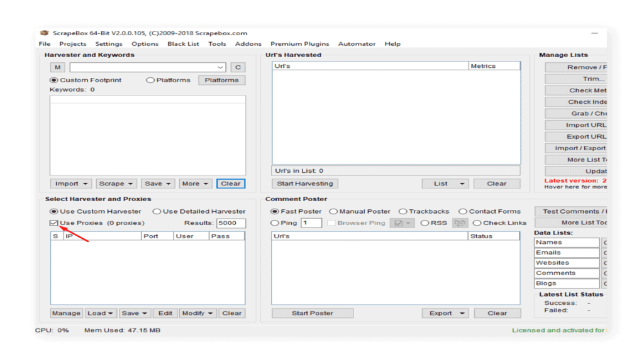Open the footprint combo box dropdown

(x=220, y=67)
